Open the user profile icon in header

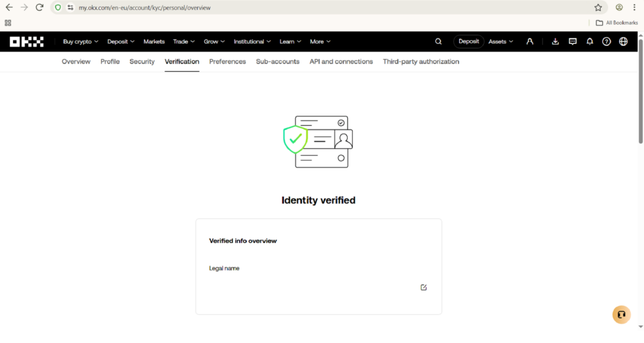point(530,41)
